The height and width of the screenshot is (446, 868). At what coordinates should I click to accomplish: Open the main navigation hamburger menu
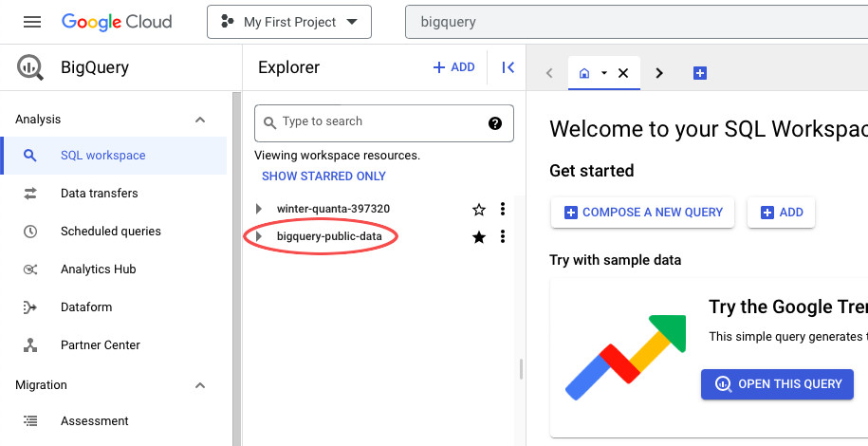click(x=32, y=22)
